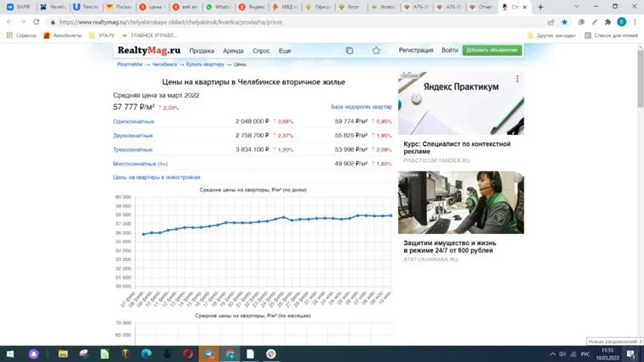
Task: Open the Yandex ad options menu
Action: click(519, 78)
